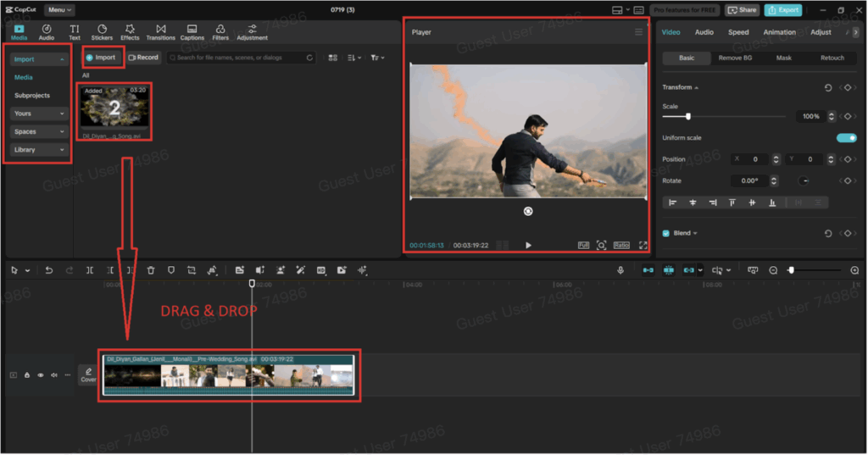The height and width of the screenshot is (455, 868).
Task: Click the align left icon in Transform
Action: (x=672, y=203)
